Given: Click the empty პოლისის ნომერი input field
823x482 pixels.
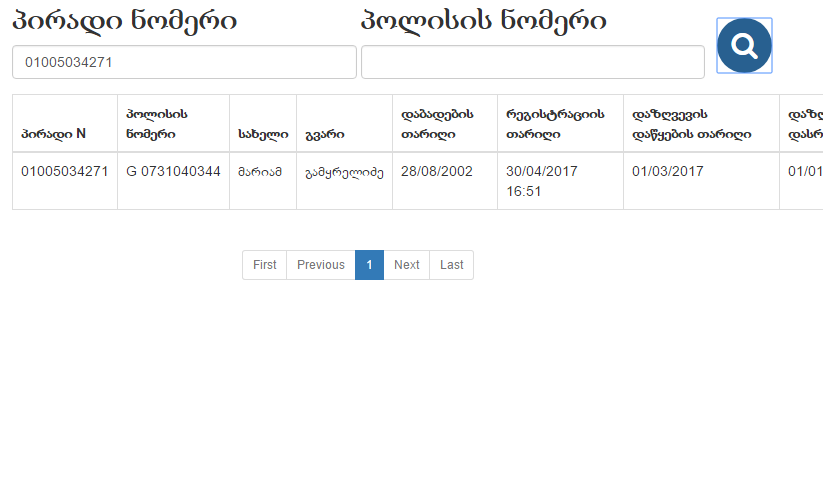Looking at the screenshot, I should click(x=532, y=62).
